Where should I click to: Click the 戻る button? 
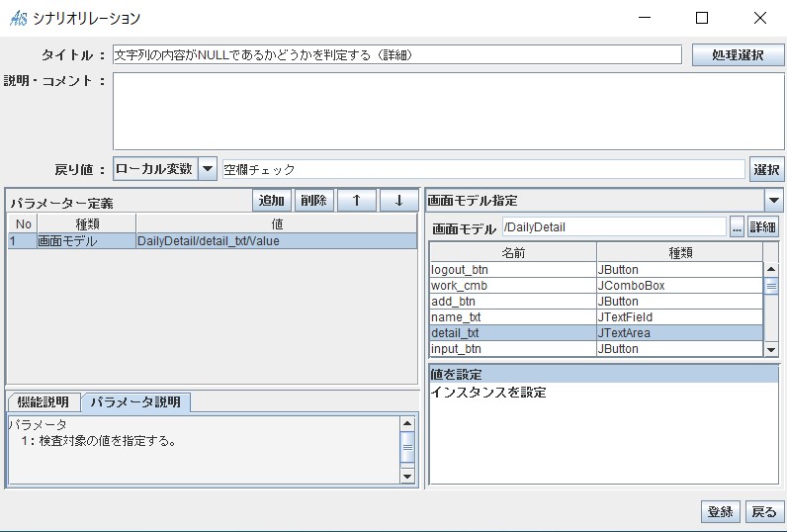764,511
